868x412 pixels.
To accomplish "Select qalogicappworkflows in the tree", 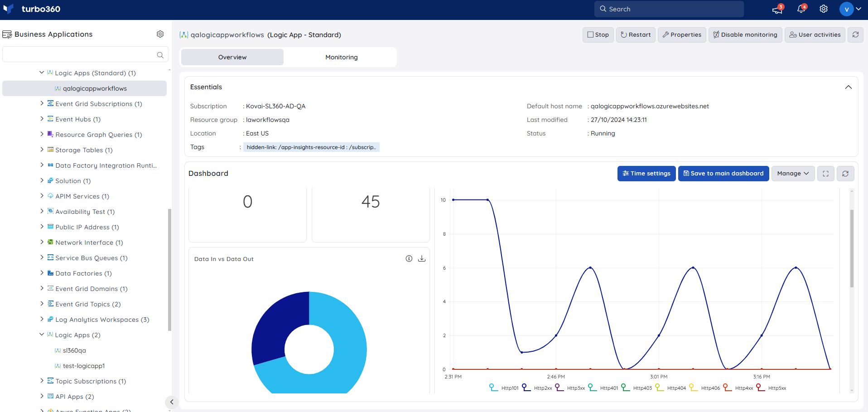I will (85, 88).
